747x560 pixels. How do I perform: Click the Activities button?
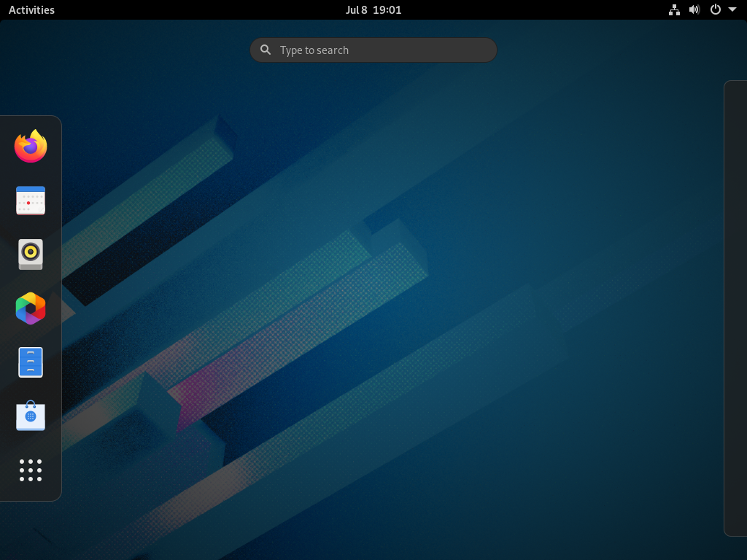tap(31, 9)
